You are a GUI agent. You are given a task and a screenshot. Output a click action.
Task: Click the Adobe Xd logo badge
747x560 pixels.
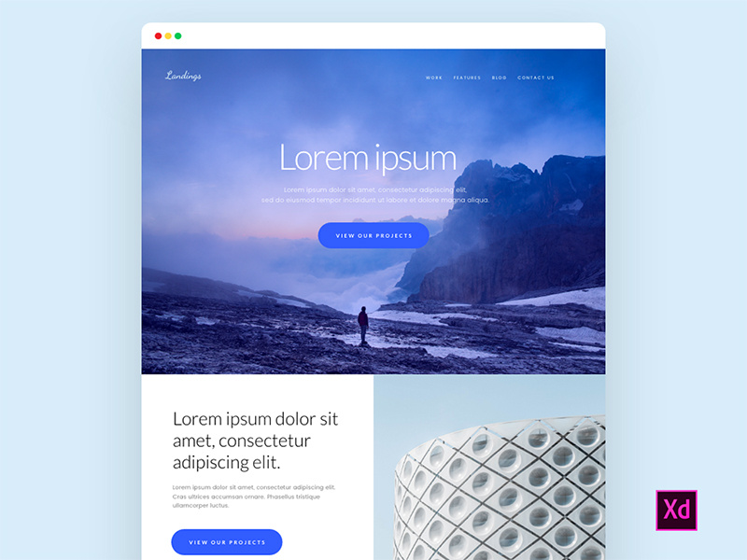676,510
